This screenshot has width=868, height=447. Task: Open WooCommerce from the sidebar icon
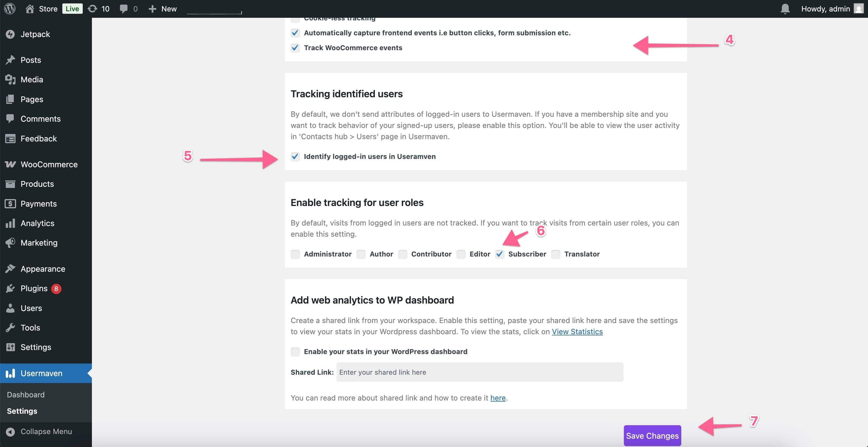[x=10, y=164]
